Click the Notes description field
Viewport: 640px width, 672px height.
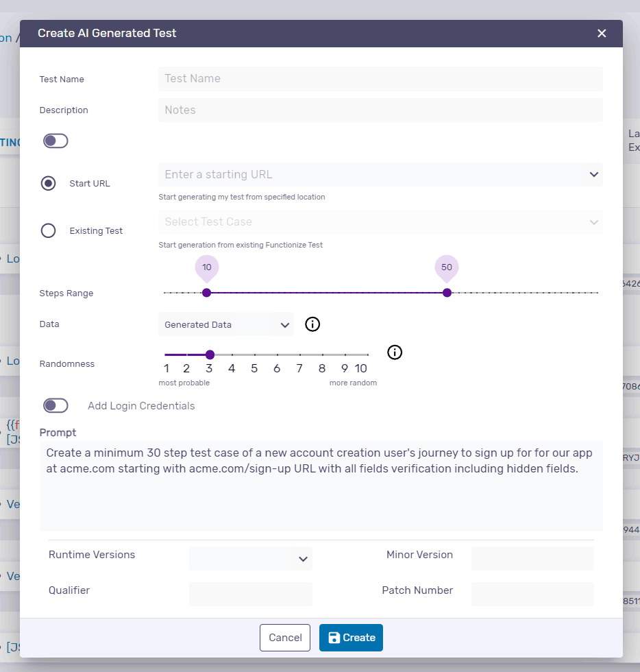click(380, 110)
